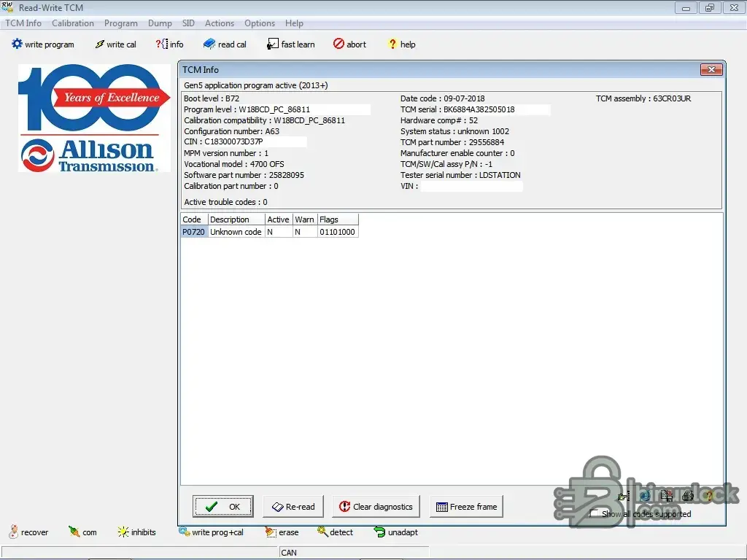The height and width of the screenshot is (560, 747).
Task: Enable Show all codes supported checkbox
Action: pyautogui.click(x=594, y=514)
